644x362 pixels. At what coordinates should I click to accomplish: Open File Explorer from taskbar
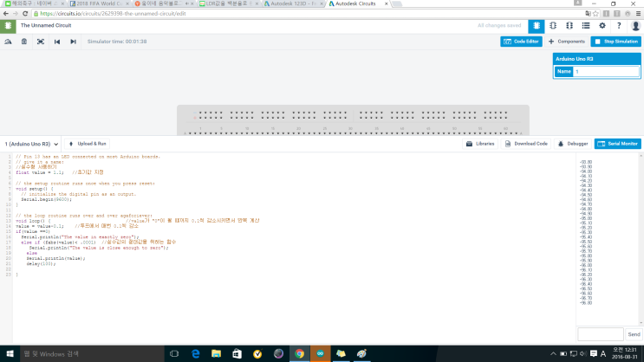click(216, 354)
